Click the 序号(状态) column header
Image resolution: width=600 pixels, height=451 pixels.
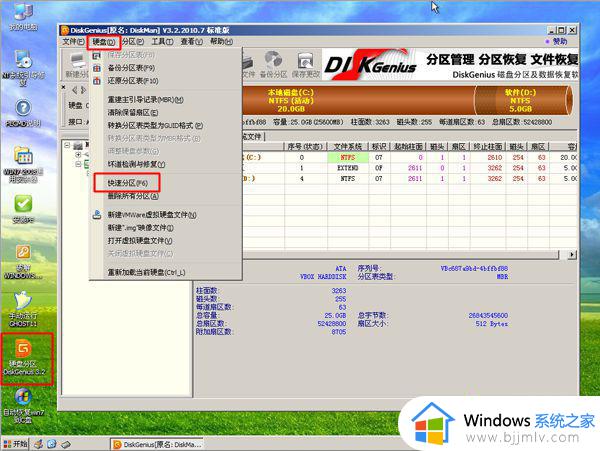click(x=305, y=147)
